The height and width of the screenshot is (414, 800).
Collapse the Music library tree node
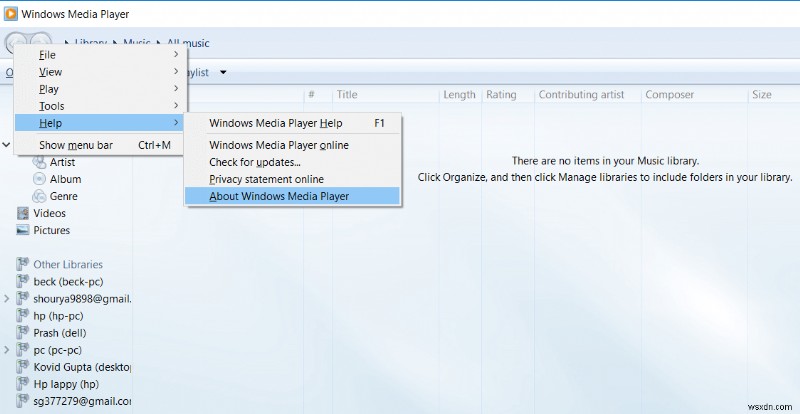(x=7, y=145)
